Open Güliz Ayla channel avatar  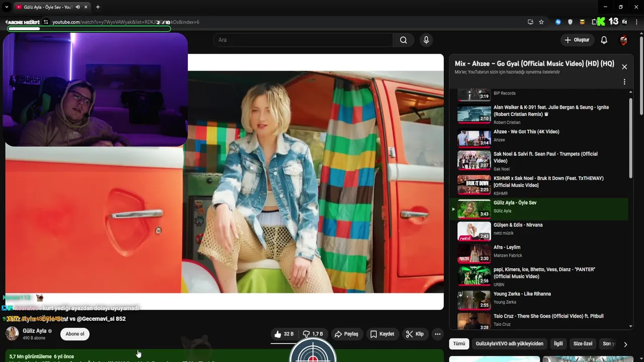[x=12, y=333]
